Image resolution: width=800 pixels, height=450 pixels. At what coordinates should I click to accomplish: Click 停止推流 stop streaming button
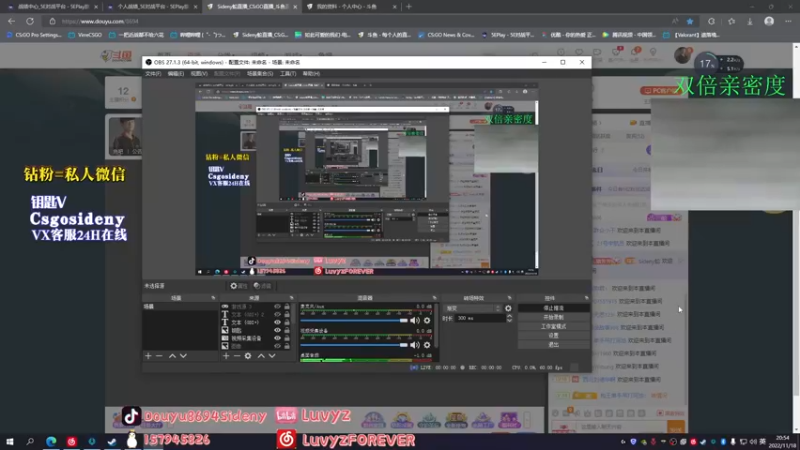pos(554,308)
